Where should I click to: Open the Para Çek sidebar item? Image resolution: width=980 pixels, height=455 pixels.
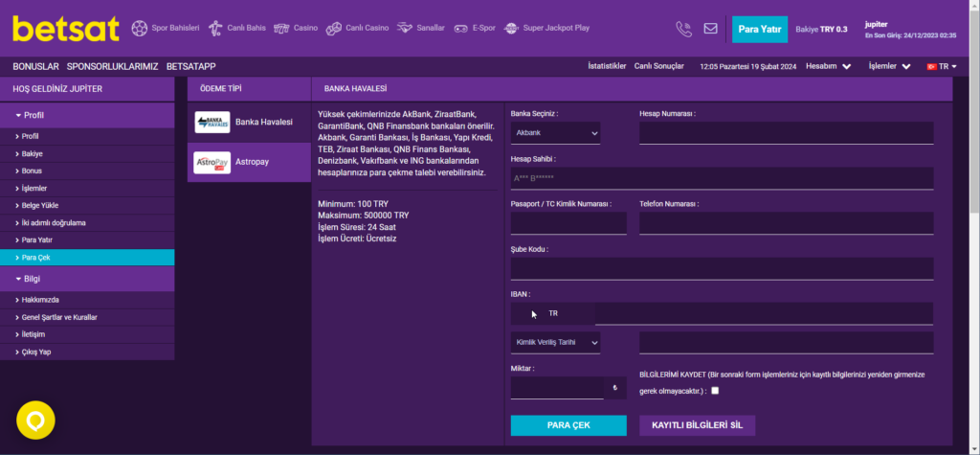tap(87, 258)
